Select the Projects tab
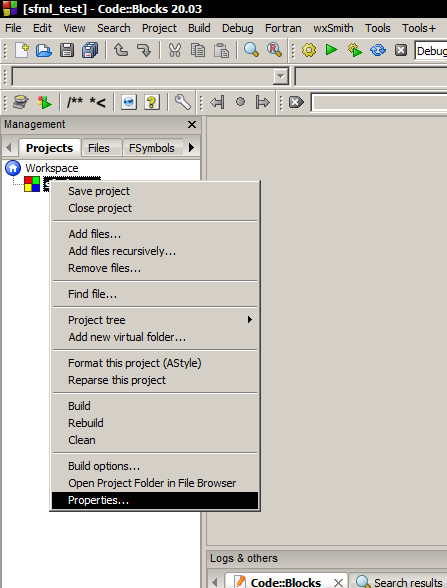This screenshot has height=588, width=447. coord(50,148)
